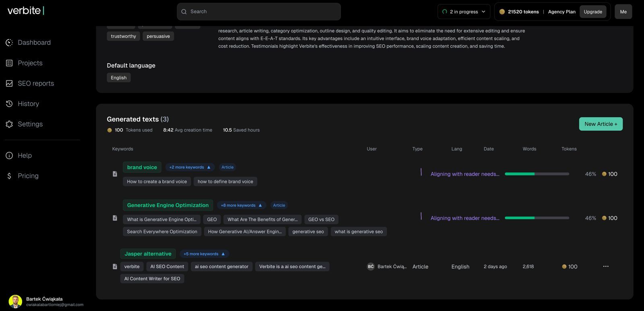This screenshot has width=644, height=311.
Task: Collapse the +5 more keywords list
Action: [204, 254]
